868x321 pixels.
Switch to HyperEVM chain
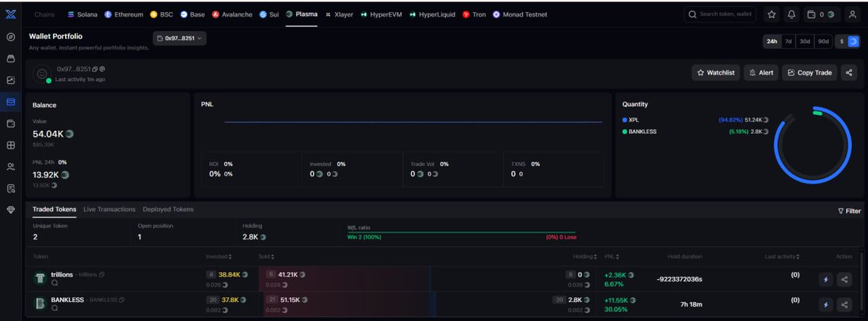point(380,14)
